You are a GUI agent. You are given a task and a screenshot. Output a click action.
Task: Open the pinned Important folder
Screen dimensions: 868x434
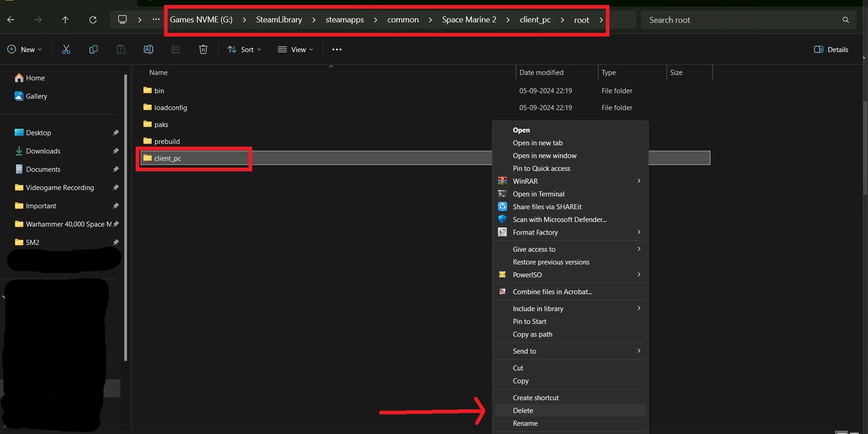[x=36, y=206]
